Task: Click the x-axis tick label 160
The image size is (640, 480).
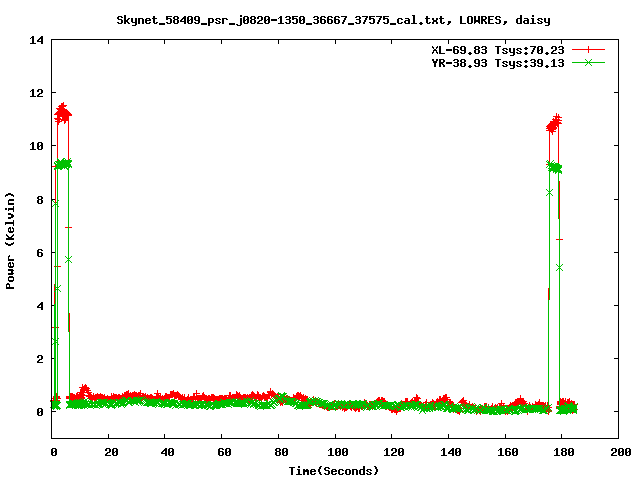Action: [507, 452]
